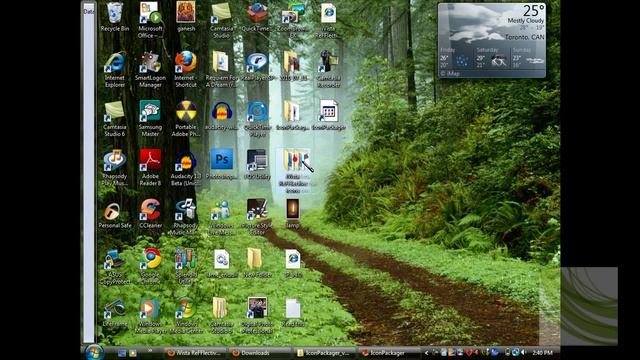Launch Google Chrome from the desktop
Viewport: 640px width, 360px height.
(x=150, y=267)
